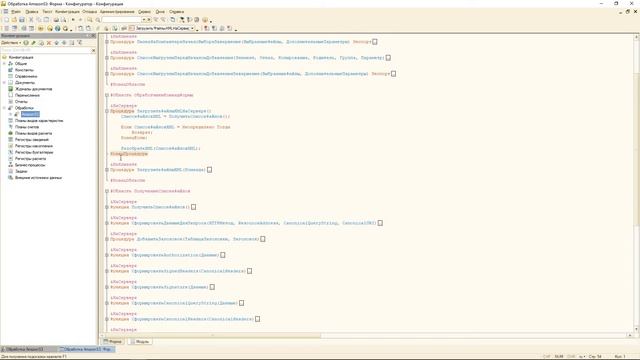The image size is (640, 360).
Task: Open the Файл menu
Action: pyautogui.click(x=16, y=12)
